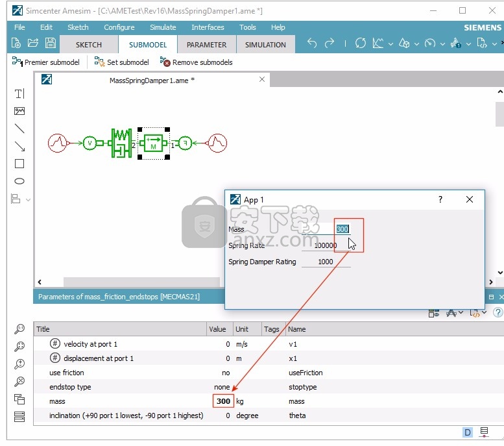The width and height of the screenshot is (504, 446).
Task: Open a file with the folder icon
Action: pos(33,43)
